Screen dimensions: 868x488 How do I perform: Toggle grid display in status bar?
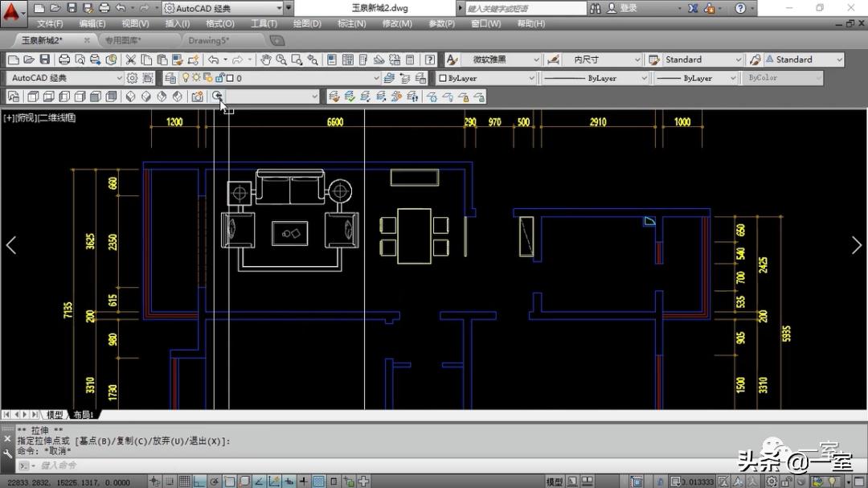click(x=185, y=482)
